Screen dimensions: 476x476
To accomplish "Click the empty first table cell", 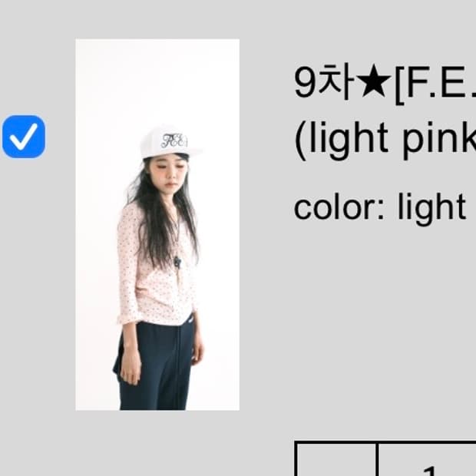I will click(x=336, y=459).
